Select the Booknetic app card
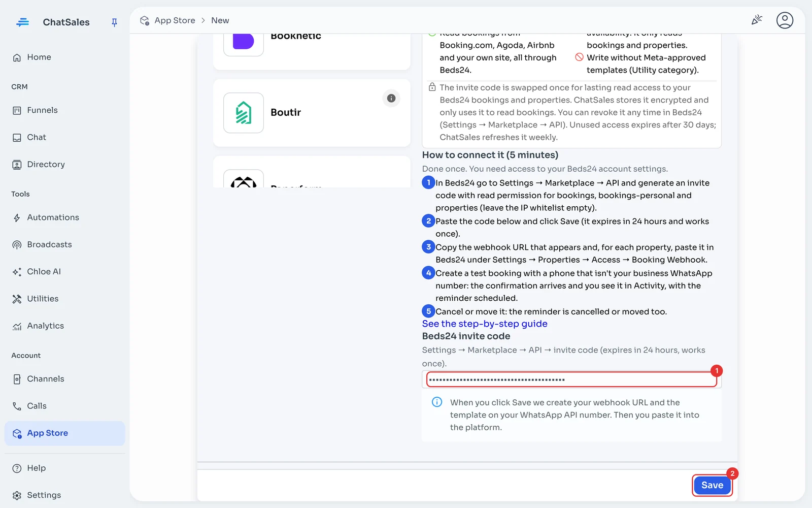 point(312,51)
